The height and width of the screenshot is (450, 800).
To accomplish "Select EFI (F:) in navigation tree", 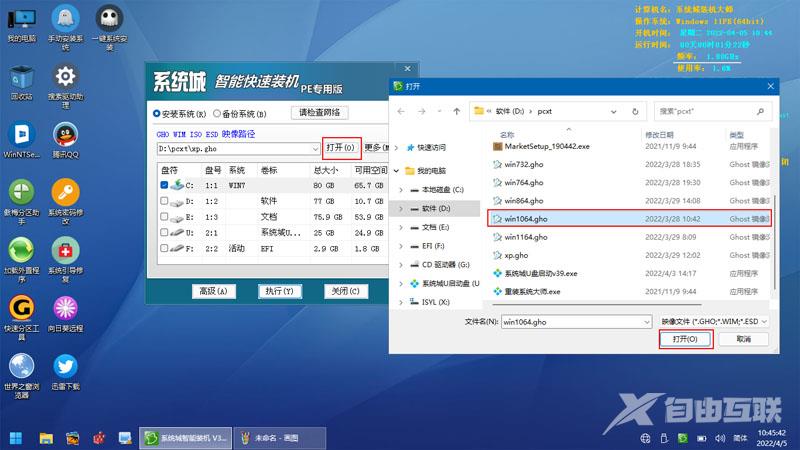I will 433,246.
